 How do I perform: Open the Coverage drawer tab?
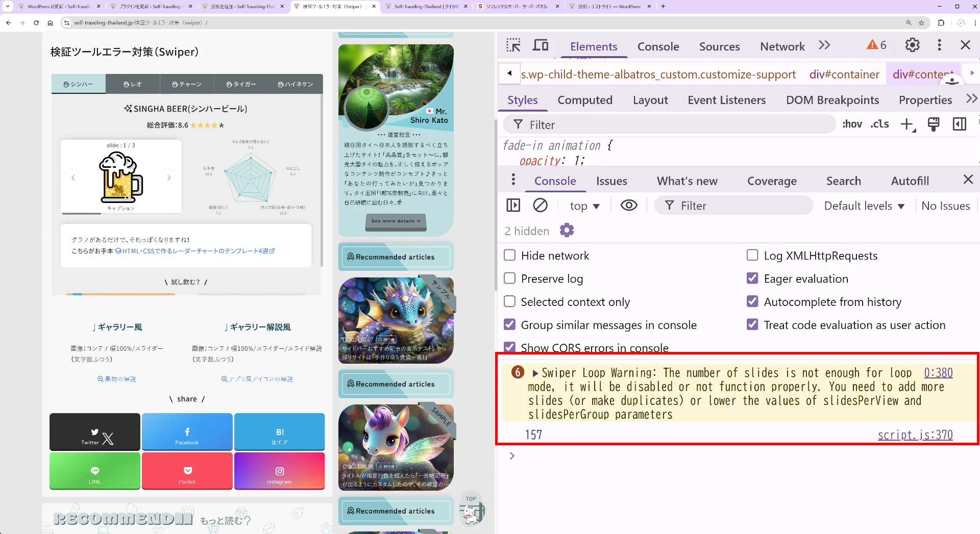tap(772, 181)
